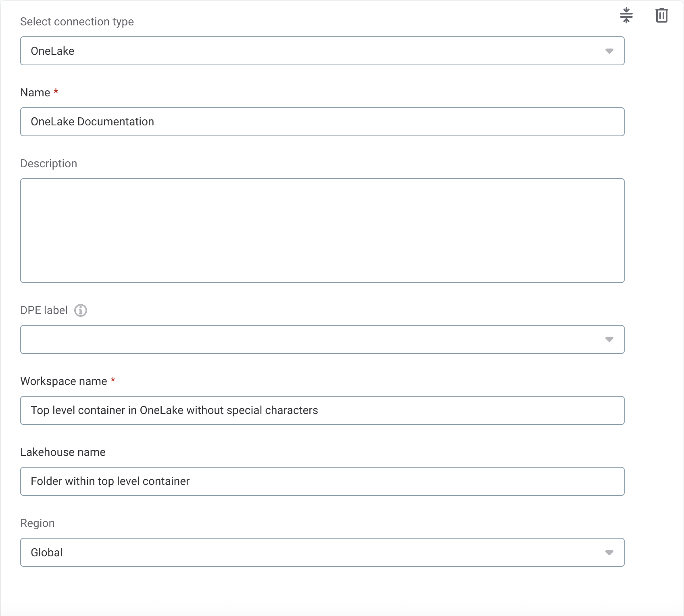
Task: Click the Name label above the text box
Action: [35, 92]
